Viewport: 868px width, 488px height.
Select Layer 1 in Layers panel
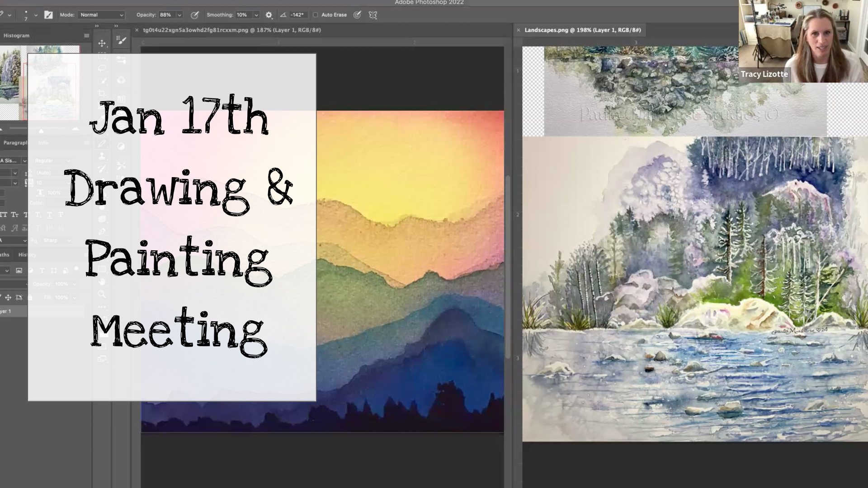(x=42, y=311)
